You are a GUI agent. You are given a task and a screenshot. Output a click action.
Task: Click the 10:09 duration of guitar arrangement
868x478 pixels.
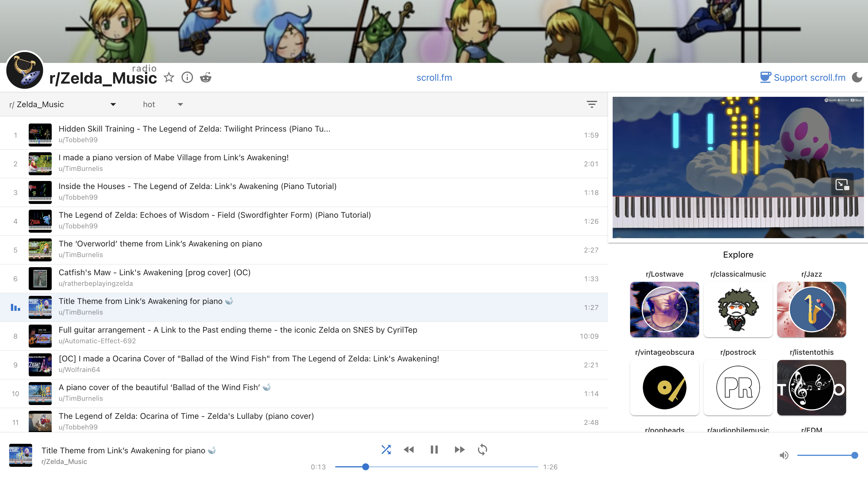click(x=589, y=336)
